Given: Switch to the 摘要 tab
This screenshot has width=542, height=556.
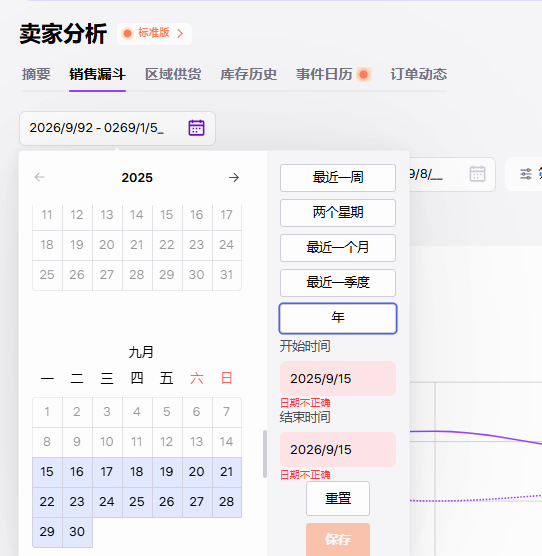Looking at the screenshot, I should tap(36, 74).
